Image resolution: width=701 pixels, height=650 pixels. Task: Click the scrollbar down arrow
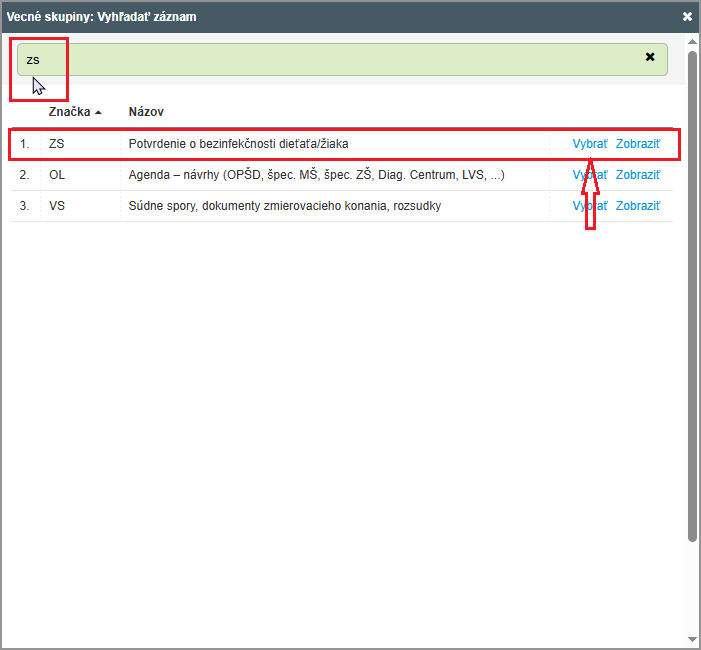(692, 639)
